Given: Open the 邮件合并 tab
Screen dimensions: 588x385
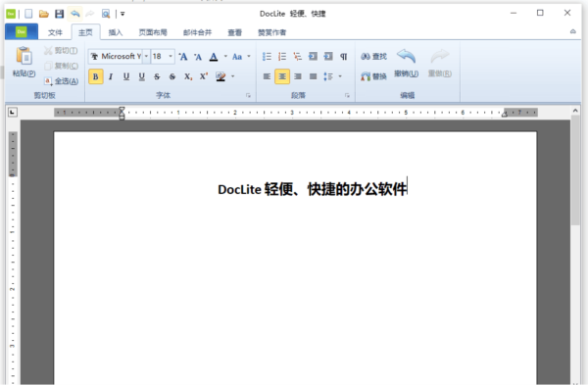Looking at the screenshot, I should 197,32.
